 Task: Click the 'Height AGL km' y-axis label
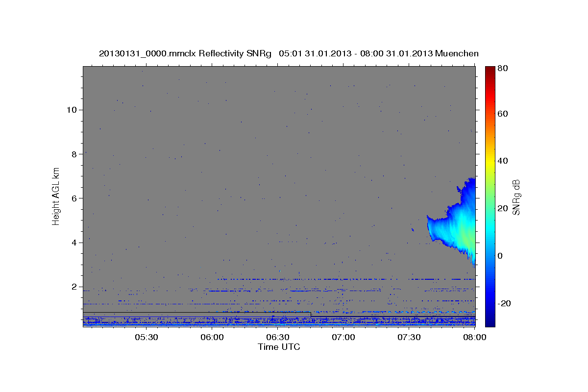coord(56,196)
